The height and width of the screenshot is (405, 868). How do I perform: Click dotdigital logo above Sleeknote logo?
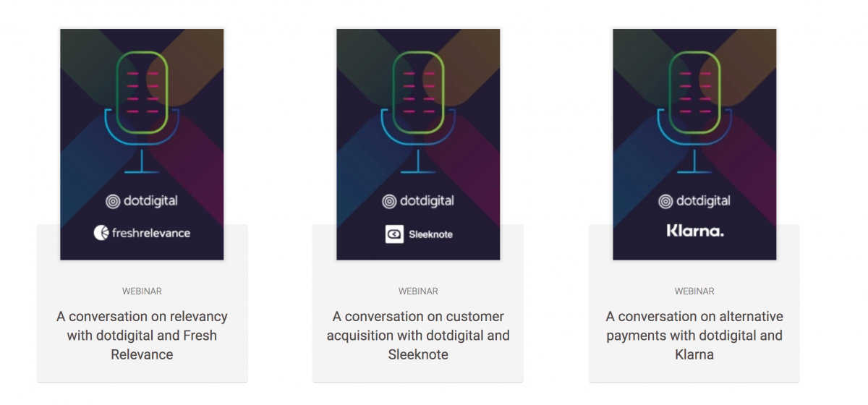point(418,201)
